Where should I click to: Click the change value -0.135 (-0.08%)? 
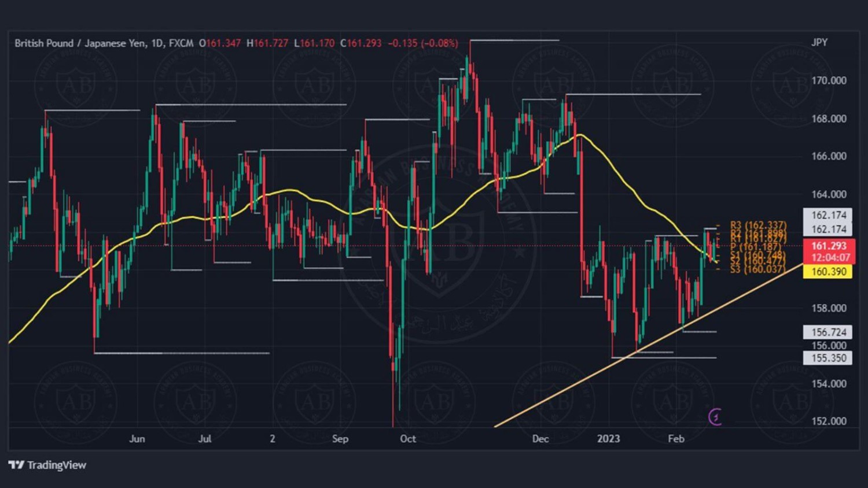click(423, 43)
